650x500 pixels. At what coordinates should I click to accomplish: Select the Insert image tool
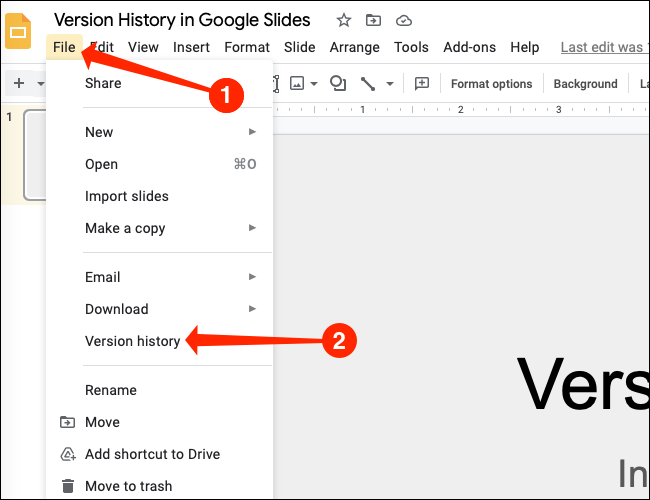[x=297, y=83]
